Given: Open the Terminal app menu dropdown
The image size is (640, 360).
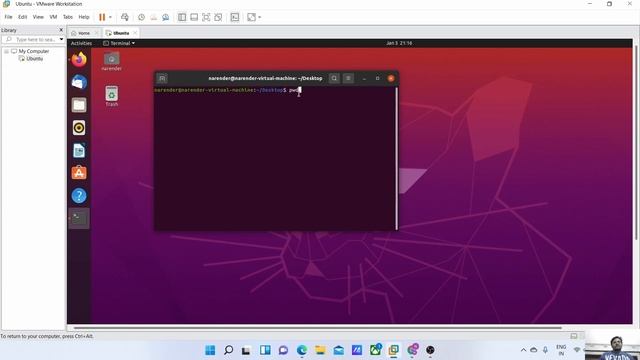Looking at the screenshot, I should click(x=119, y=43).
